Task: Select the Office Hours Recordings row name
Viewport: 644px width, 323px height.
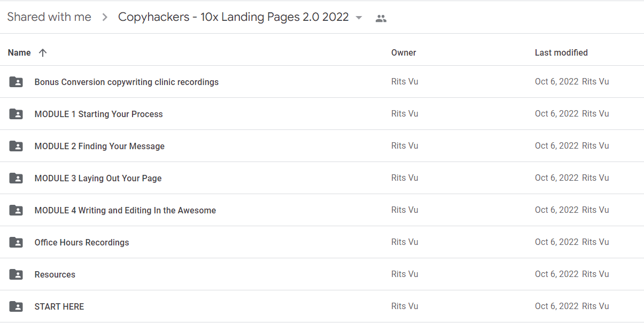Action: [82, 242]
